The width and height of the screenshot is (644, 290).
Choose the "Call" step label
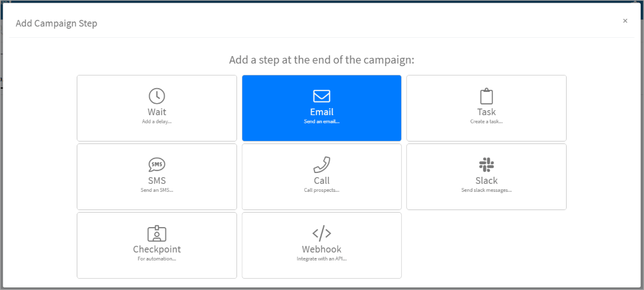pyautogui.click(x=321, y=181)
